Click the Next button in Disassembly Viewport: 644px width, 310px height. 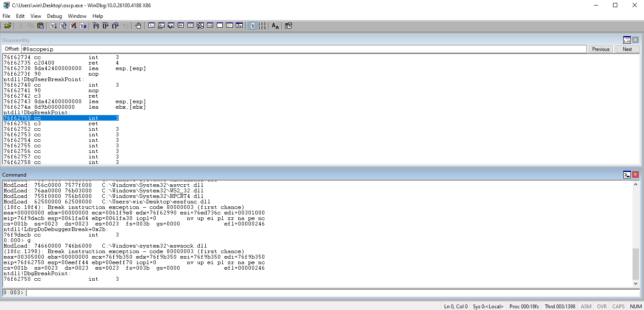(x=627, y=49)
